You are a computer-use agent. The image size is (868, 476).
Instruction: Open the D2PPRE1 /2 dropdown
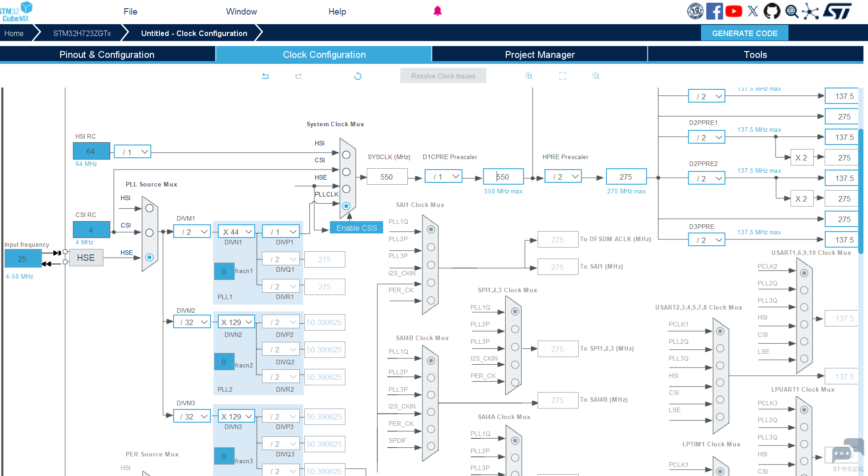click(x=706, y=137)
